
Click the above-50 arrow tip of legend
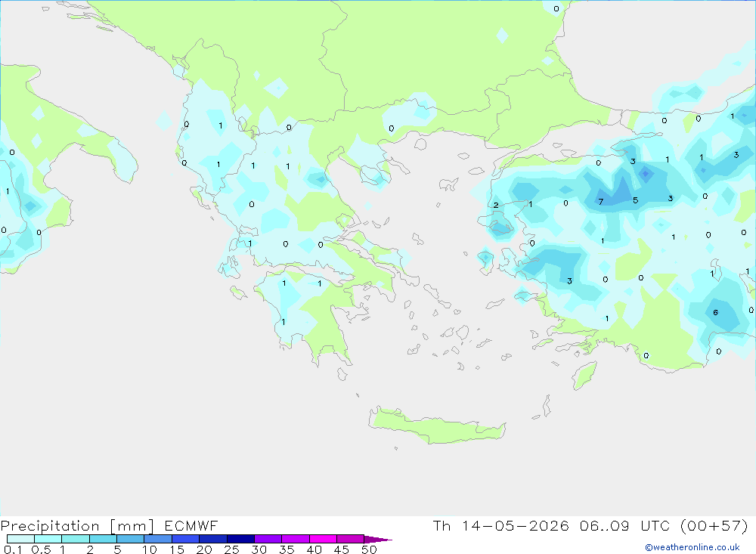(377, 540)
